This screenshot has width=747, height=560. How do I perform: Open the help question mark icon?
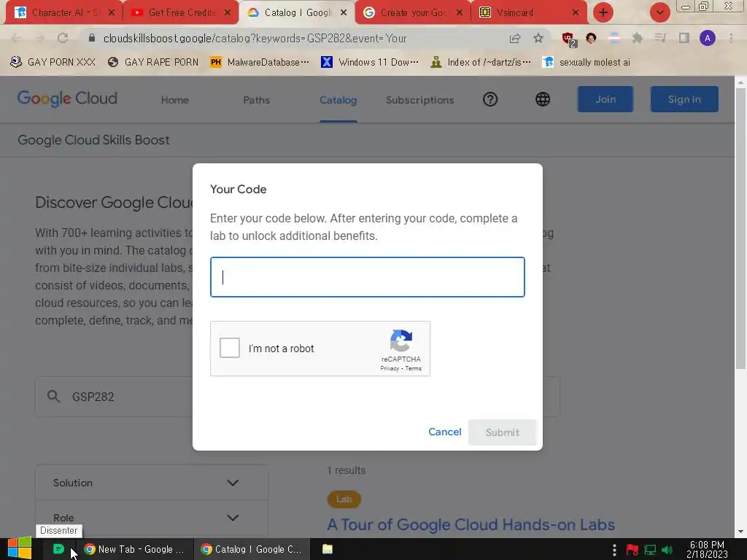490,99
